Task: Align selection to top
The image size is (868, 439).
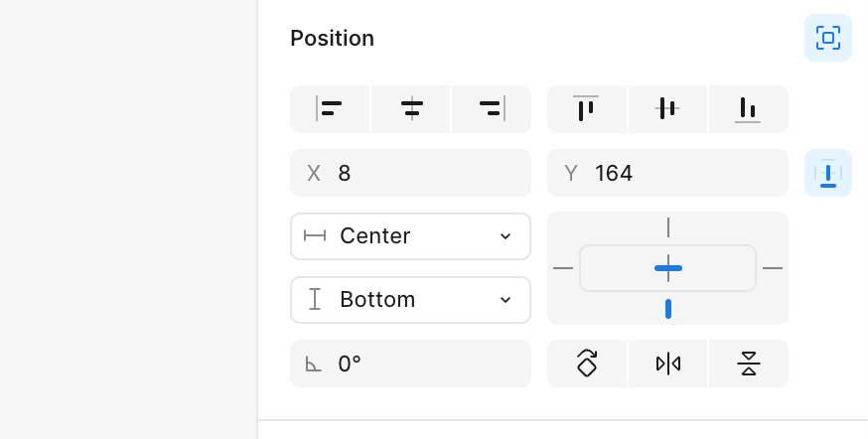Action: click(586, 109)
